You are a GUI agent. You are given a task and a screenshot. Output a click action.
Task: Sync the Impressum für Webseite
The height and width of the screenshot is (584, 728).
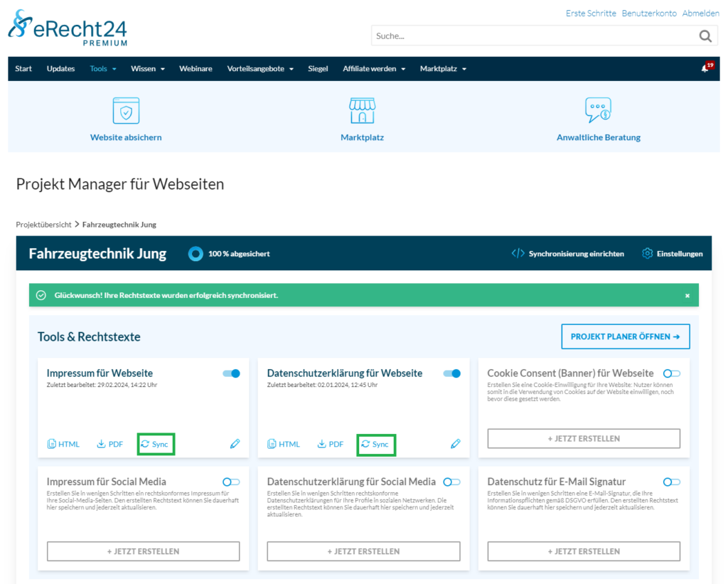pyautogui.click(x=155, y=444)
